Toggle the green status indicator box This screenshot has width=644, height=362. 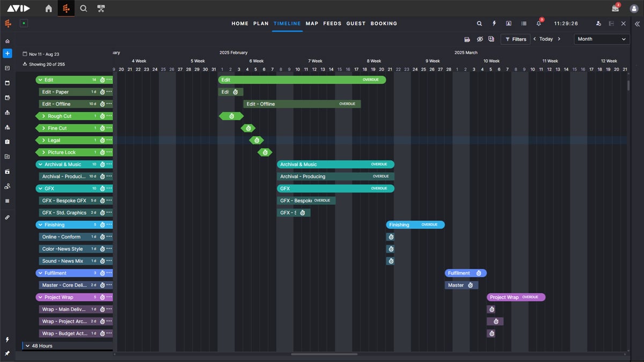[24, 24]
